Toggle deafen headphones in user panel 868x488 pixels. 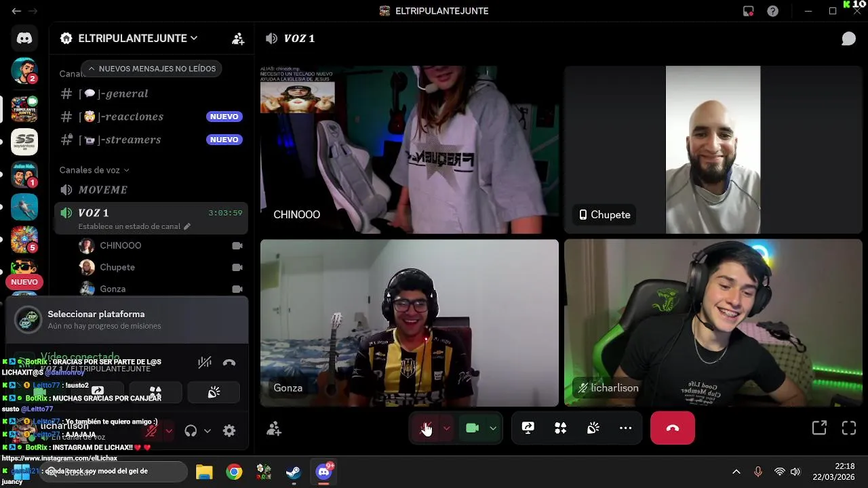coord(191,430)
